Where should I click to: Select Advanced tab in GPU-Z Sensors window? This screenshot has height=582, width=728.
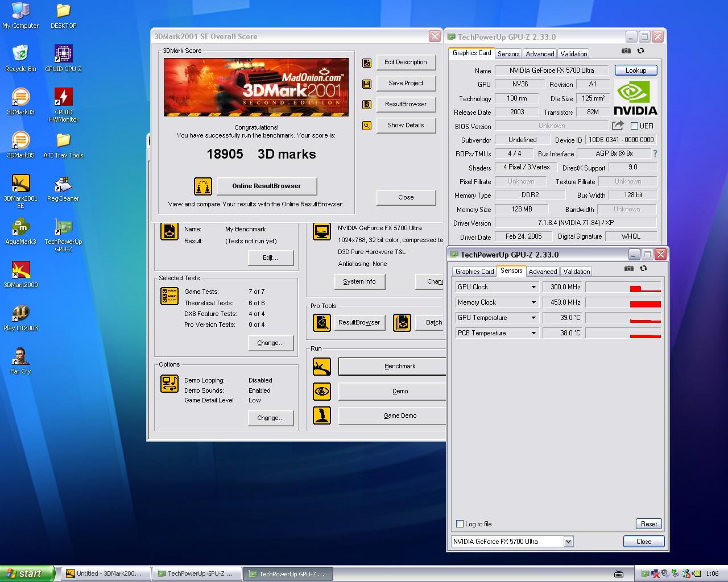[543, 272]
